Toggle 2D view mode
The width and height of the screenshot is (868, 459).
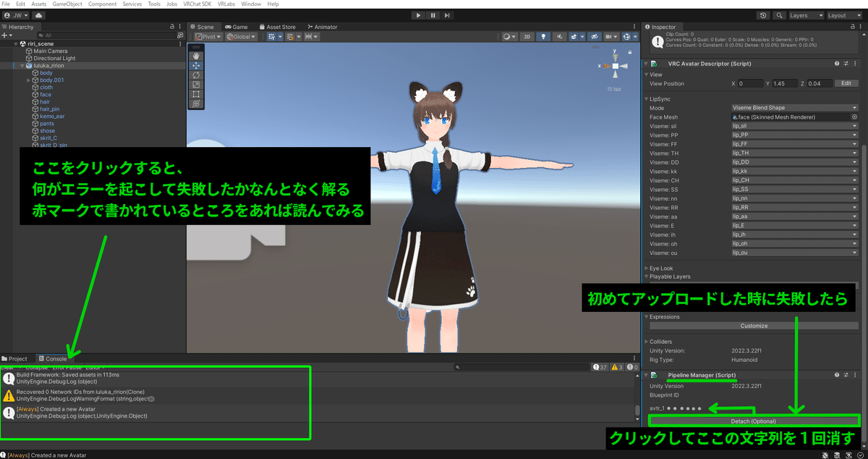(528, 37)
